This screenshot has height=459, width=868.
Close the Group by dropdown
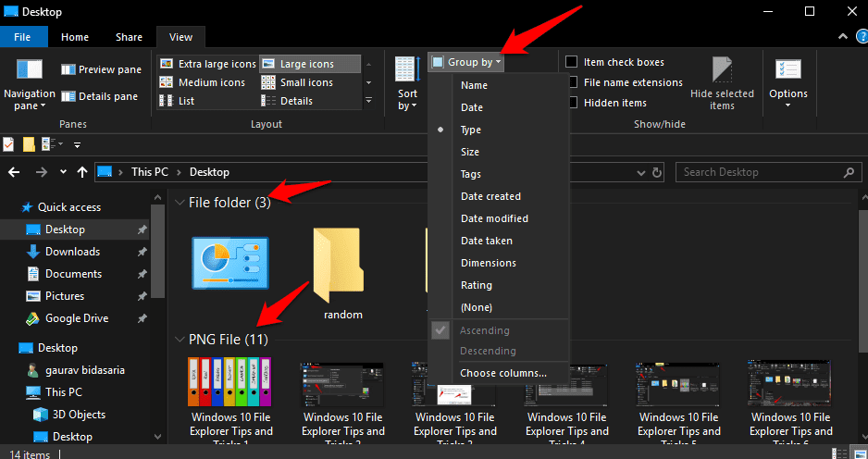466,63
